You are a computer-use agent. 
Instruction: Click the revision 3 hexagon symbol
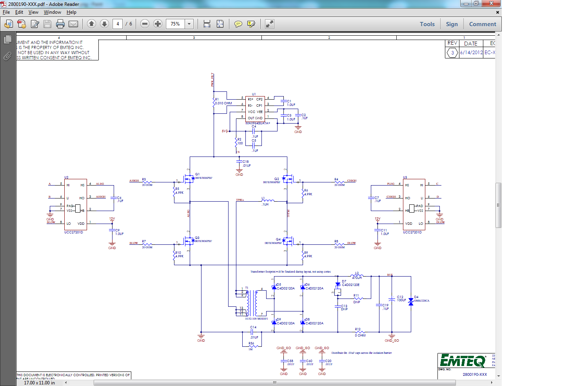[452, 53]
